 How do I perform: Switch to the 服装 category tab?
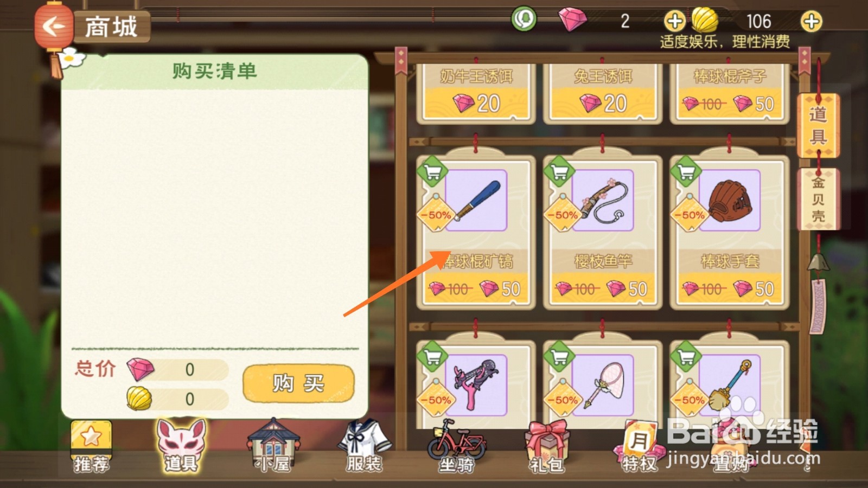(x=365, y=446)
